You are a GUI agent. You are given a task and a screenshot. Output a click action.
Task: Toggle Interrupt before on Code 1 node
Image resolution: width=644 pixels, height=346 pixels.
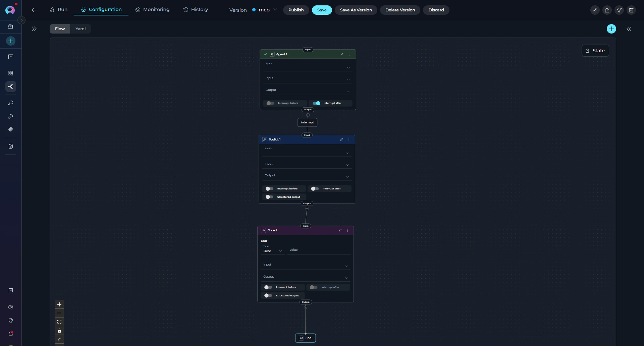point(268,287)
